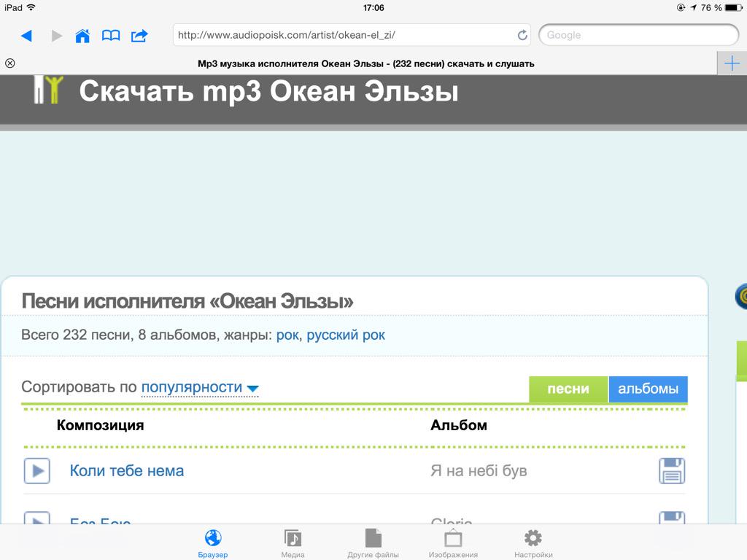Click the audiopoisk URL address field
The width and height of the screenshot is (747, 560).
(352, 35)
